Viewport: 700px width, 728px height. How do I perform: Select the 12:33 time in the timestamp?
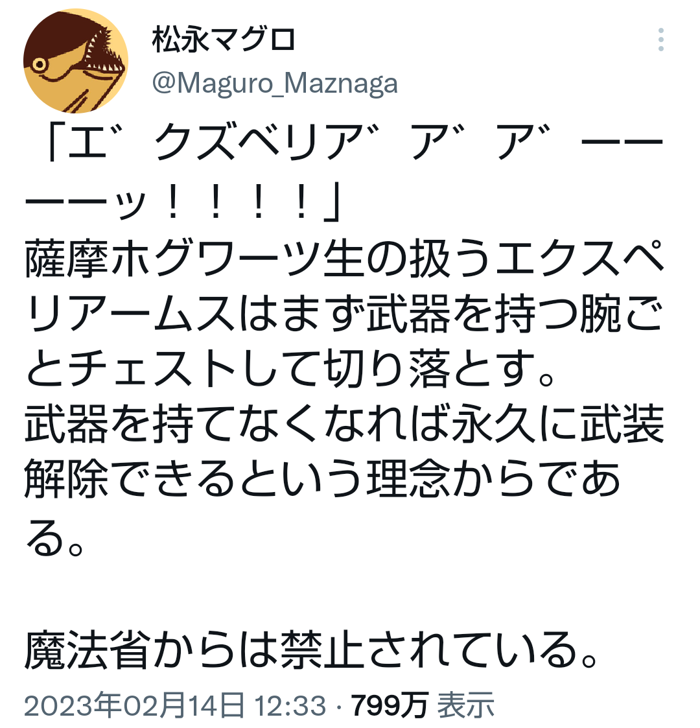click(290, 706)
